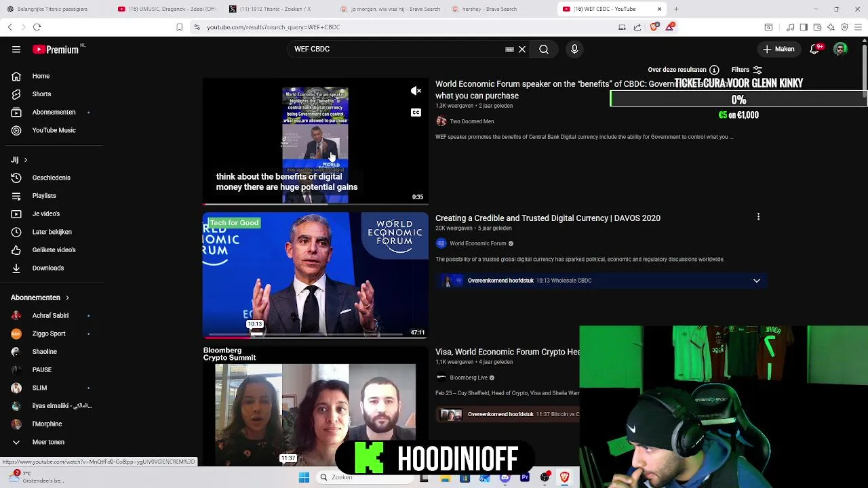Open the Two Doomed Men channel

click(471, 121)
